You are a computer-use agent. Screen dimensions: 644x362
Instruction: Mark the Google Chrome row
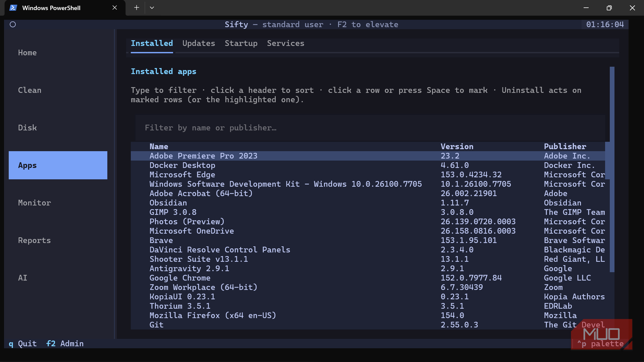click(368, 278)
